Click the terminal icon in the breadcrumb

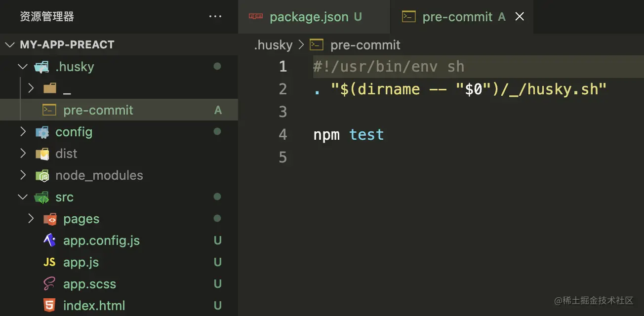[x=316, y=45]
